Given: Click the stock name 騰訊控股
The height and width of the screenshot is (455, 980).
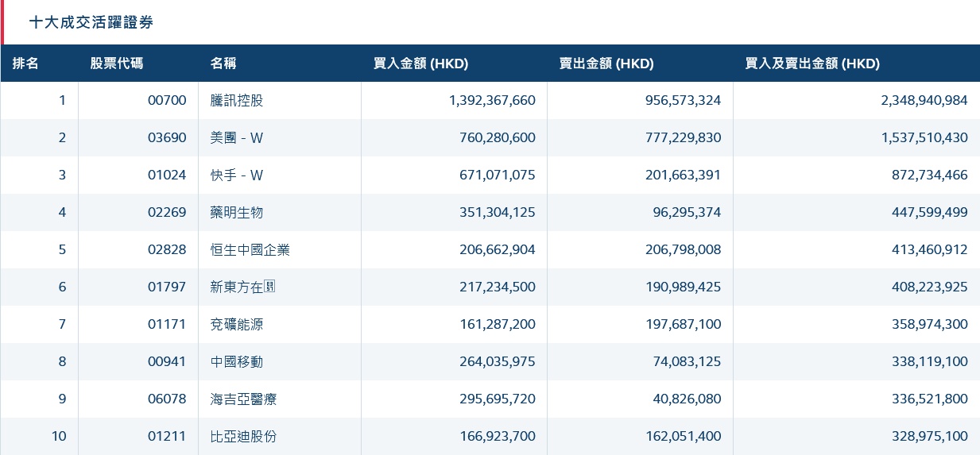Looking at the screenshot, I should pos(237,101).
